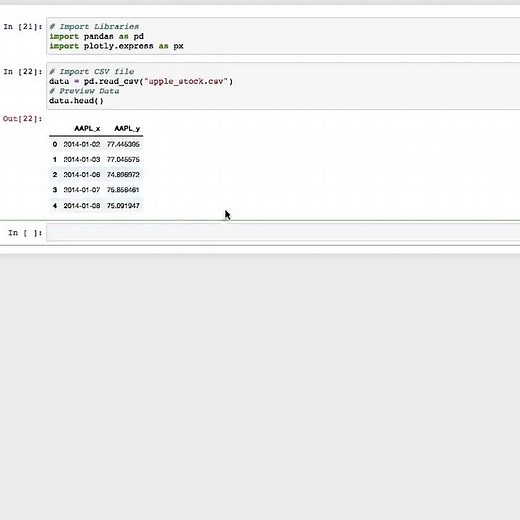Click the data.head() code line
The width and height of the screenshot is (520, 520).
click(x=76, y=101)
